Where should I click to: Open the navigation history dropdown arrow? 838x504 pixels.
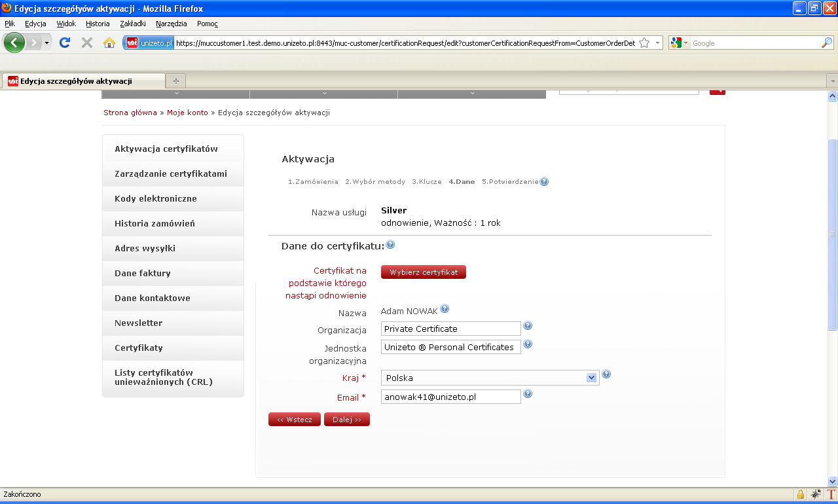[47, 43]
